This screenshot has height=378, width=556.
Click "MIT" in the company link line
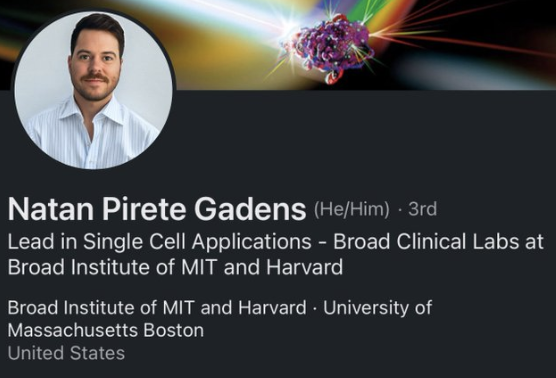click(178, 307)
